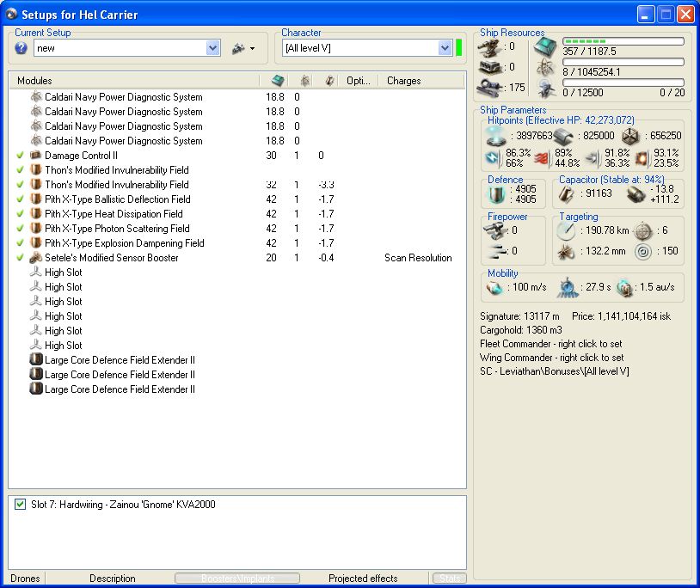The height and width of the screenshot is (588, 700).
Task: Expand the Character '[All level V]' dropdown
Action: [x=445, y=48]
